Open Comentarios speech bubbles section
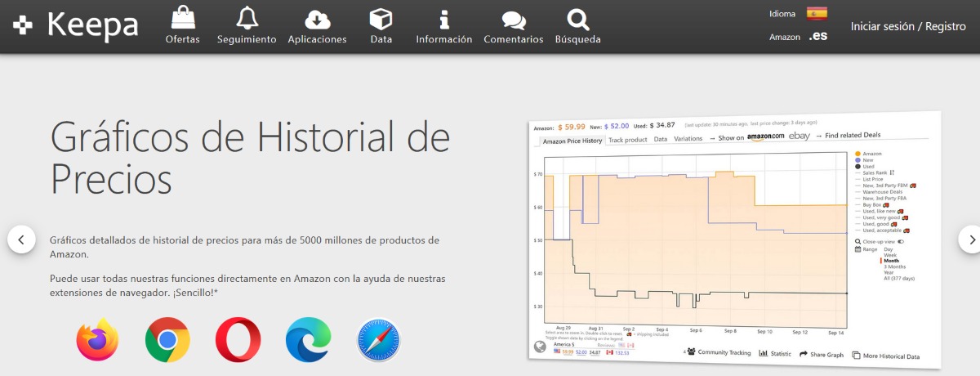This screenshot has height=376, width=980. click(x=513, y=25)
